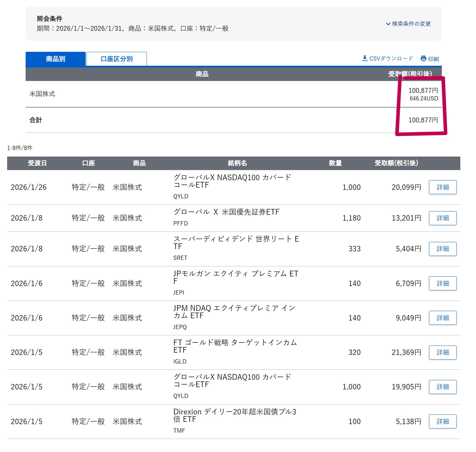Image resolution: width=476 pixels, height=452 pixels.
Task: Click the 646.24USD amount in summary
Action: click(x=424, y=98)
